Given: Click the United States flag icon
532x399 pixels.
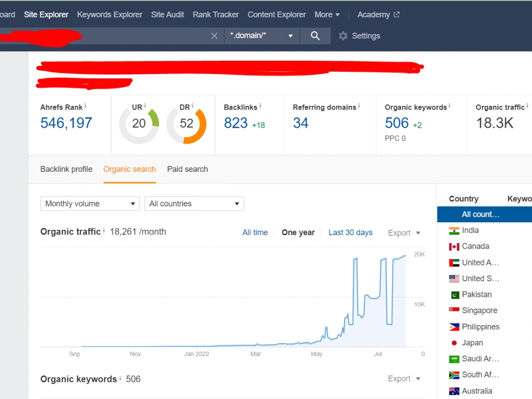Looking at the screenshot, I should click(x=454, y=279).
